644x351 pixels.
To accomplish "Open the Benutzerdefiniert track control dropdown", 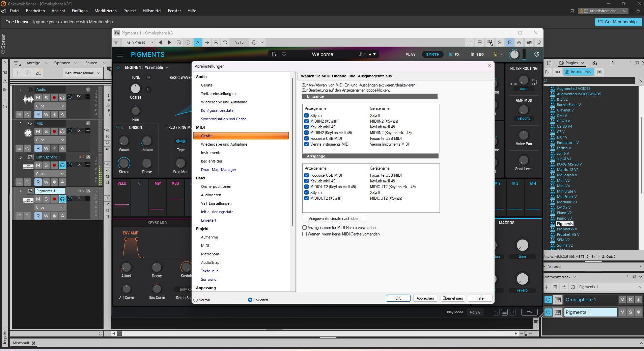I will click(x=82, y=73).
